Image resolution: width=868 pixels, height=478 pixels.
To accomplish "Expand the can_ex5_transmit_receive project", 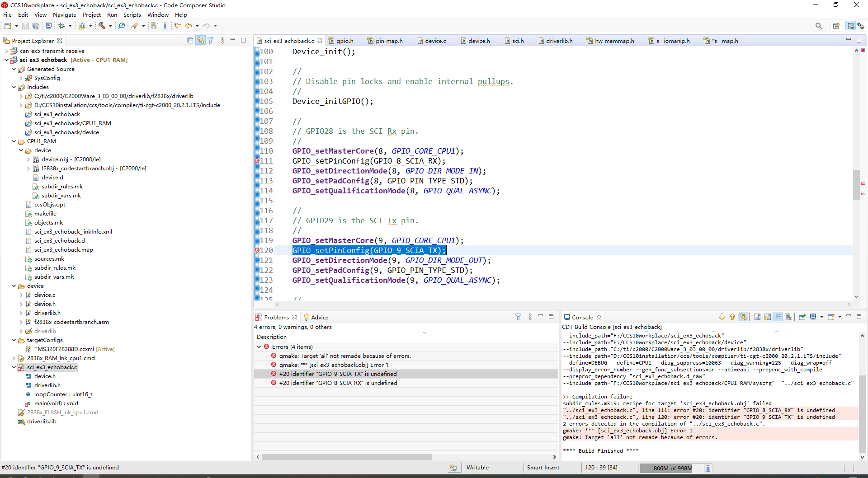I will (x=6, y=51).
